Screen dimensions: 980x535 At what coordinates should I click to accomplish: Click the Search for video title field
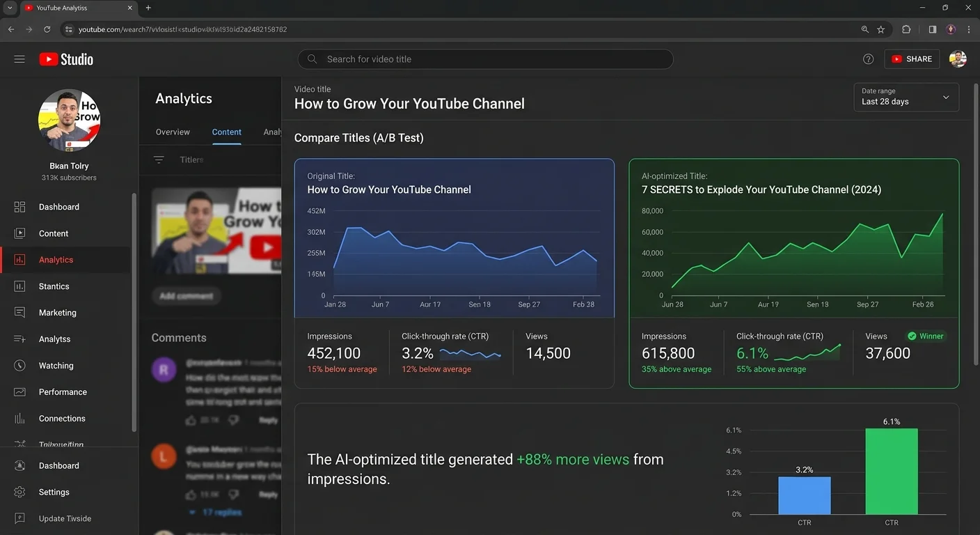485,59
